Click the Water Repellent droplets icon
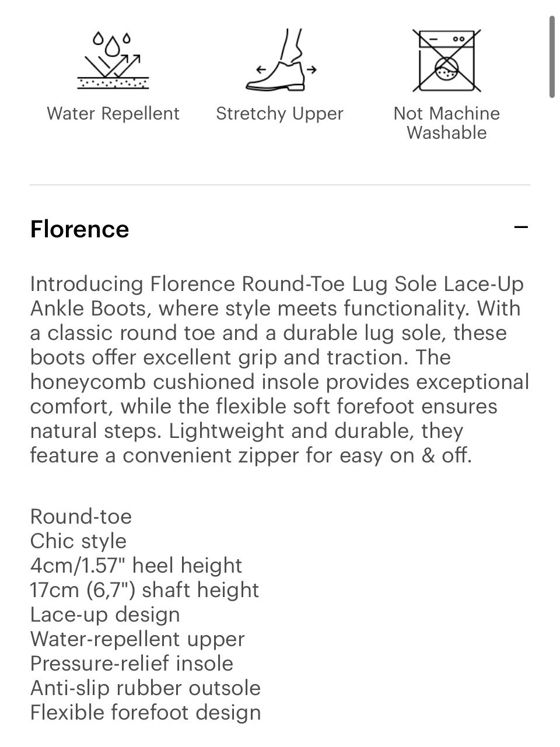The height and width of the screenshot is (747, 560). click(x=113, y=61)
